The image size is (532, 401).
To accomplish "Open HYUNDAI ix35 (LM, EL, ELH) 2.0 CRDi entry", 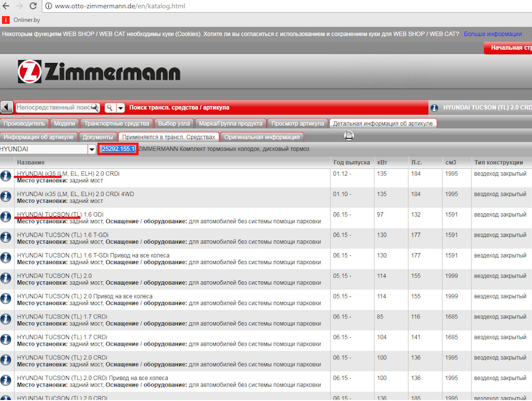I will (x=68, y=173).
